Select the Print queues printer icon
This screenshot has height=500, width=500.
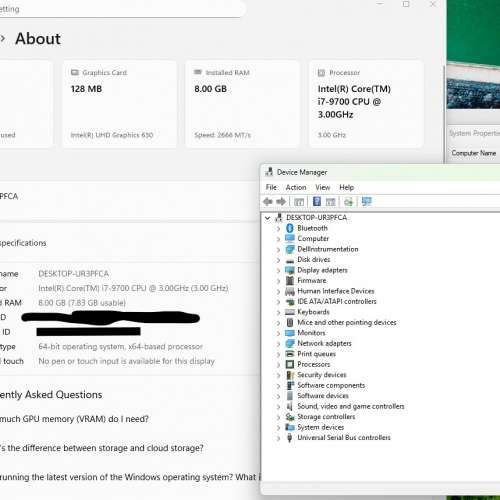pyautogui.click(x=290, y=354)
